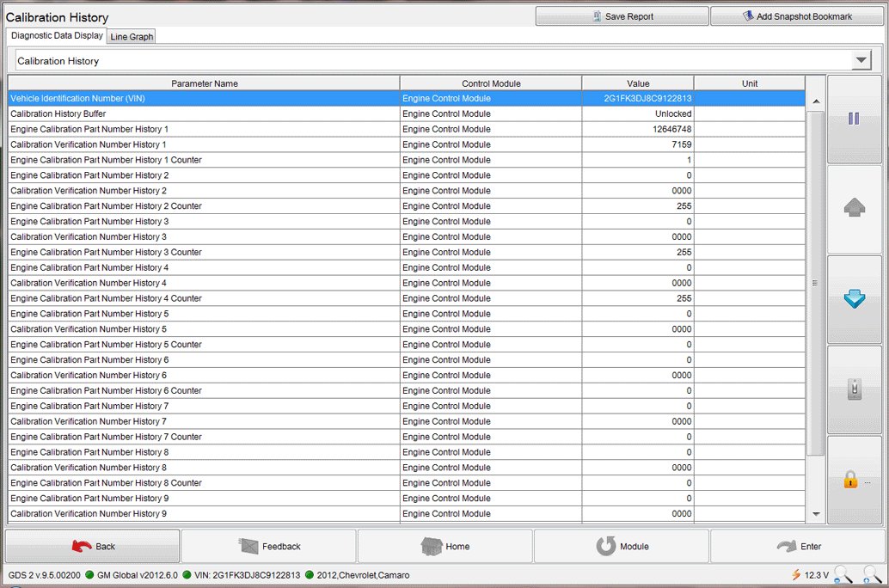Select the Calibration History Buffer row
The width and height of the screenshot is (889, 588).
204,113
